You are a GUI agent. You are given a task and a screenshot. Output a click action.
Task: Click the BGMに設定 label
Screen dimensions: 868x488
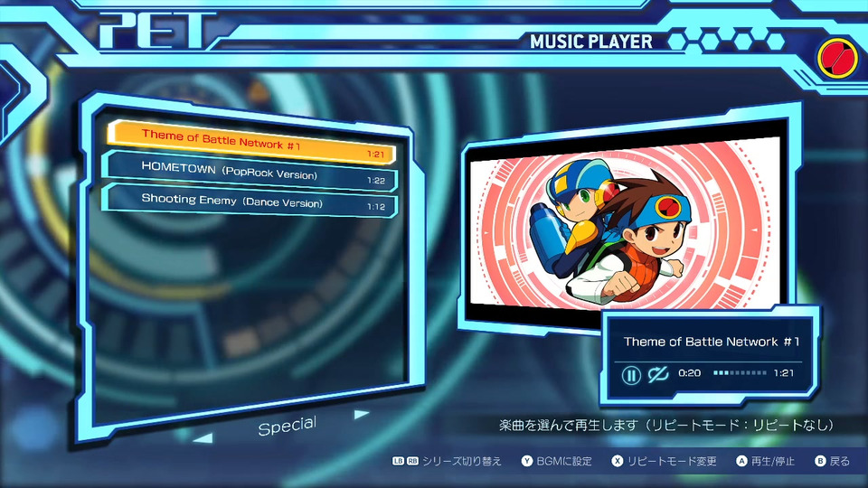(564, 461)
